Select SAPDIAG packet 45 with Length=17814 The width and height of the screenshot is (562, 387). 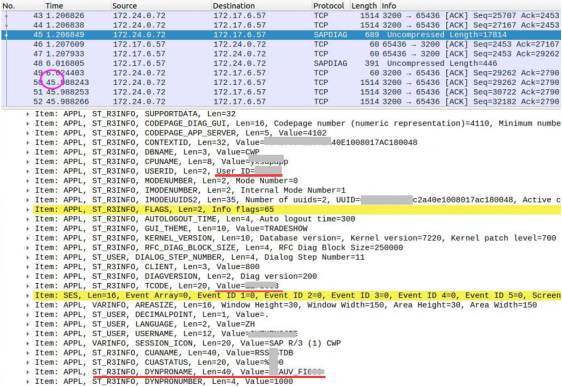click(x=281, y=35)
